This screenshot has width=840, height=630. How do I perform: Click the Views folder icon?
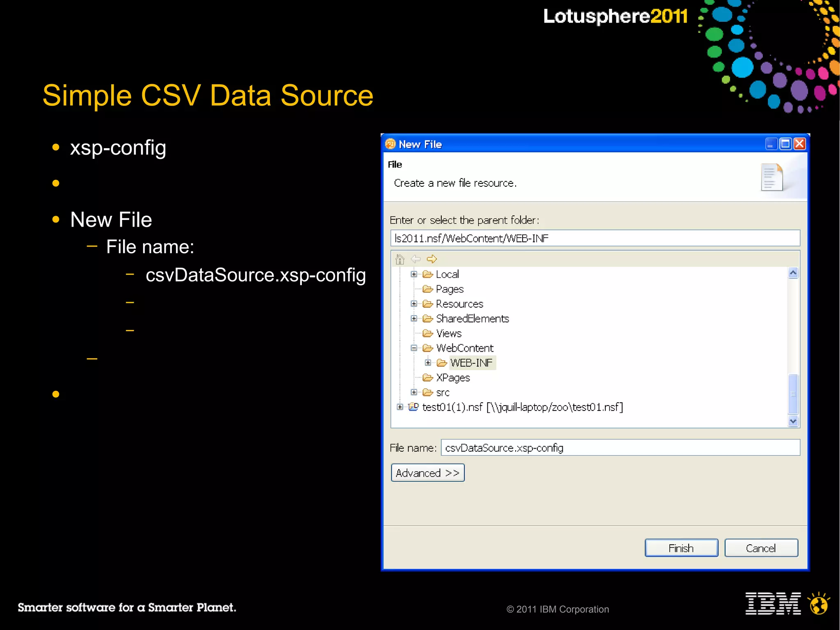pyautogui.click(x=428, y=333)
